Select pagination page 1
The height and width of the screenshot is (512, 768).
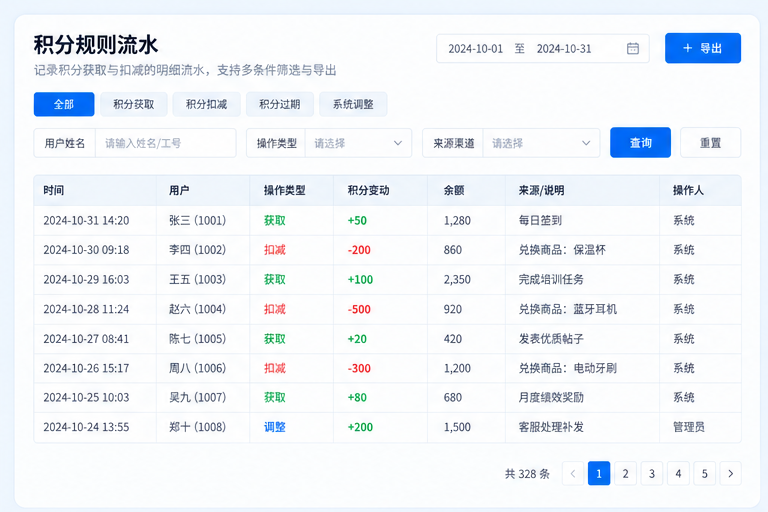[x=599, y=473]
